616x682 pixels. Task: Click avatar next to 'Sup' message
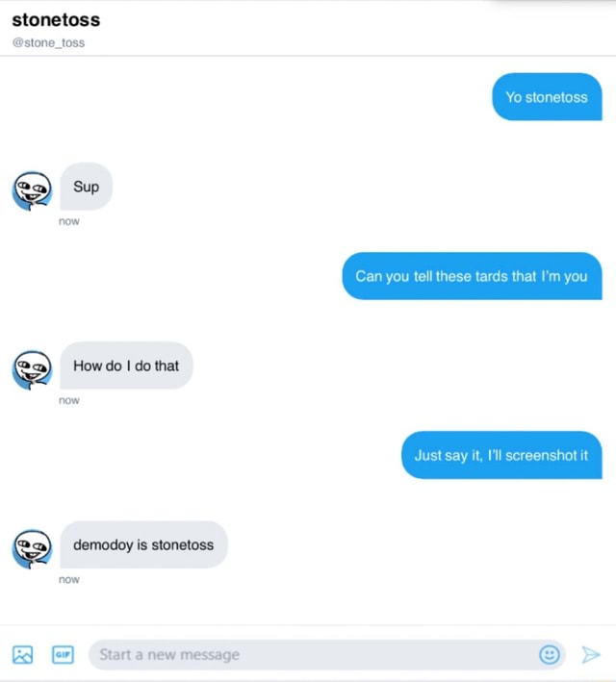32,190
